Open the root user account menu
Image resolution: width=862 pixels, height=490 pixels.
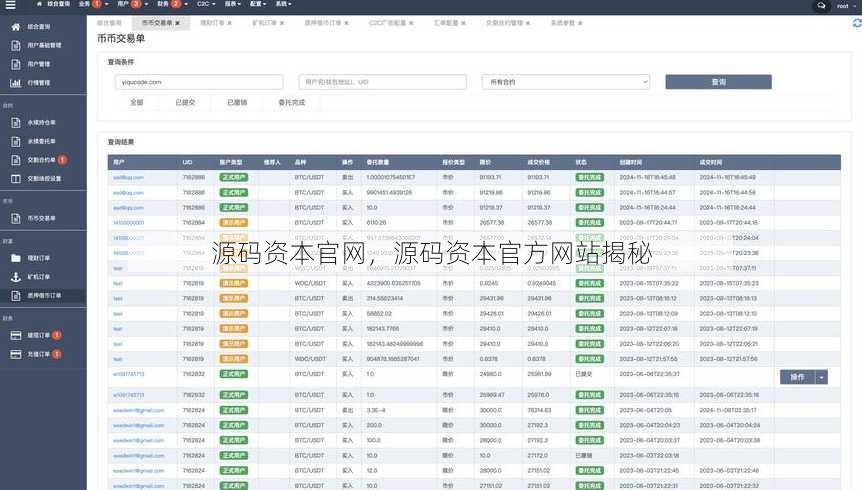pyautogui.click(x=846, y=5)
